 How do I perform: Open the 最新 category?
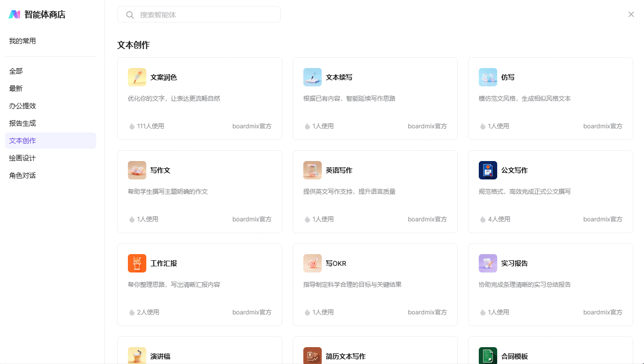click(x=16, y=88)
